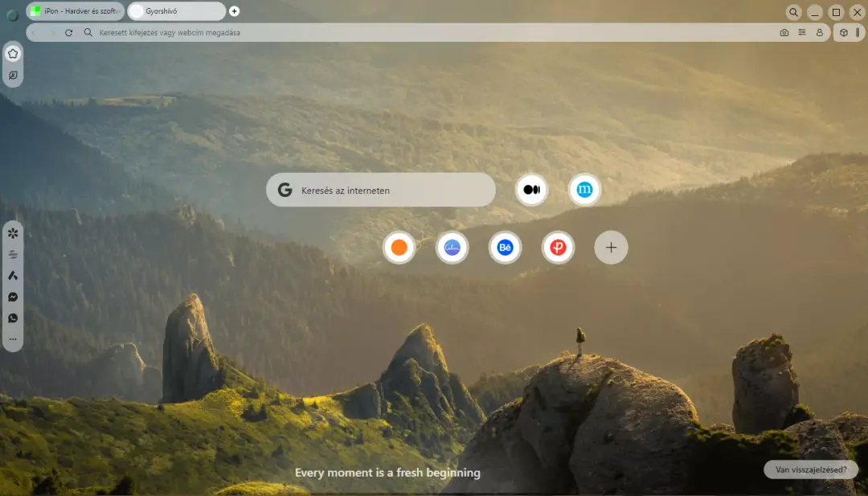Open the WhatsApp sidebar panel
This screenshot has width=868, height=496.
pos(13,318)
